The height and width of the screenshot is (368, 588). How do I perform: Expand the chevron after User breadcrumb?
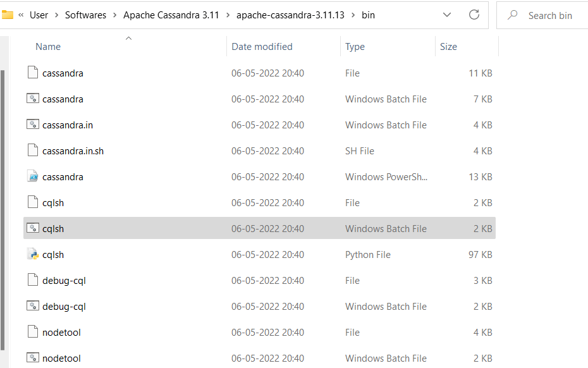point(56,15)
